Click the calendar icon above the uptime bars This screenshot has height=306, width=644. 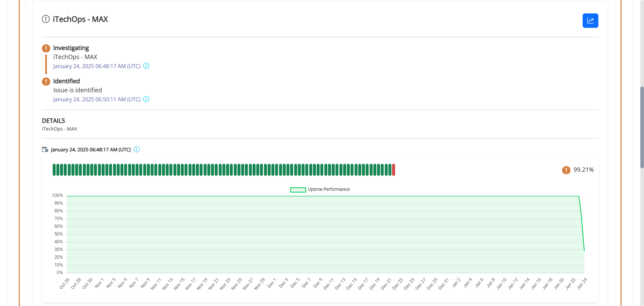coord(45,149)
